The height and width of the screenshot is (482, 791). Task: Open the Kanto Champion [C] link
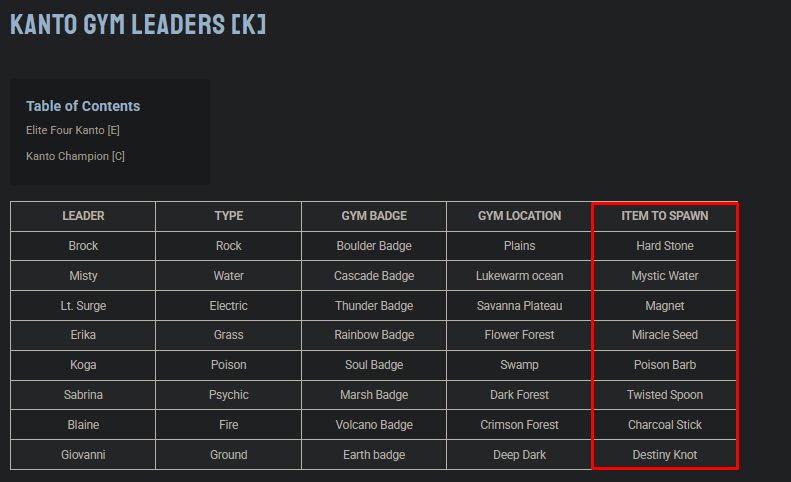(x=75, y=156)
